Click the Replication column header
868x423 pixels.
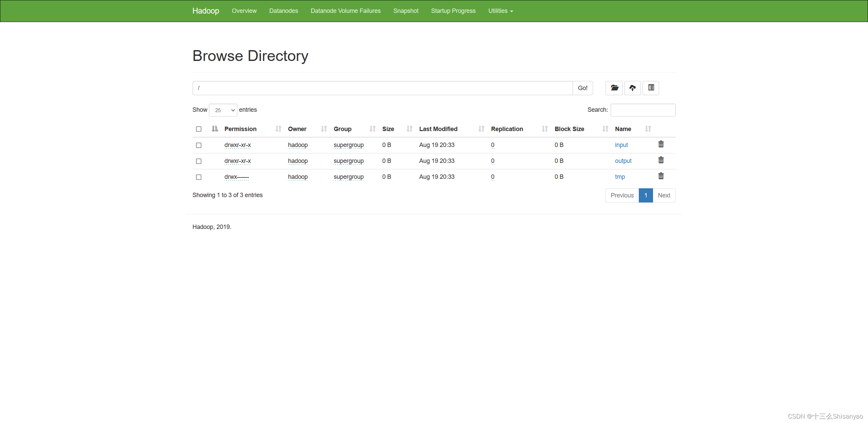[x=507, y=129]
